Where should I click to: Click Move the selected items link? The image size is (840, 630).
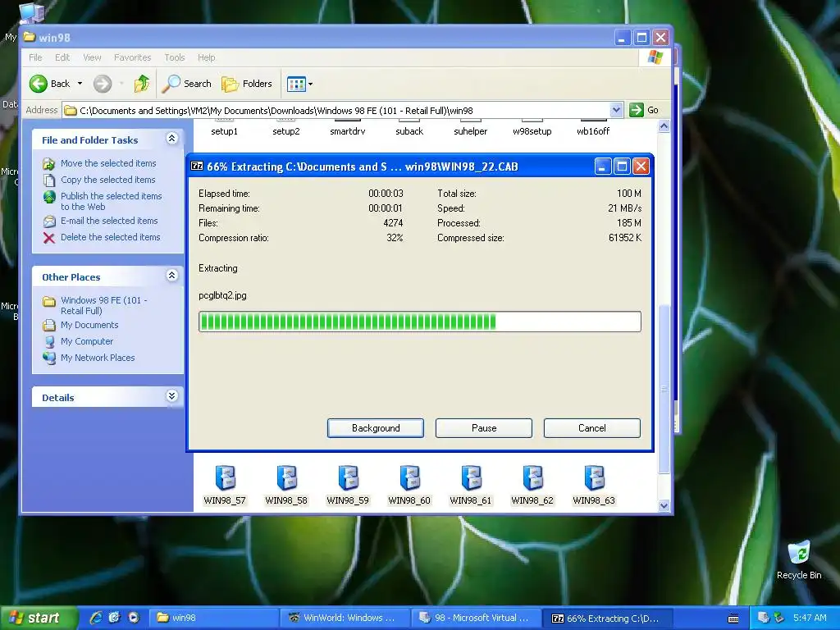click(x=108, y=163)
